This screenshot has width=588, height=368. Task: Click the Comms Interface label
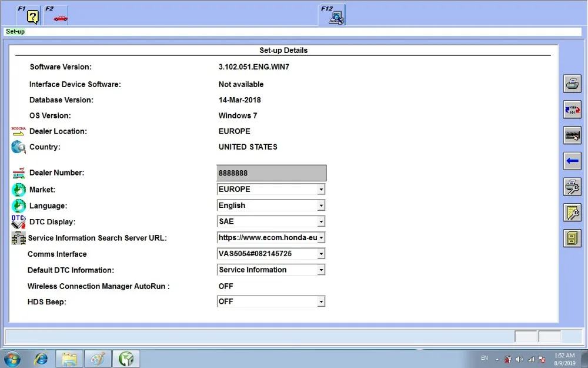(57, 254)
